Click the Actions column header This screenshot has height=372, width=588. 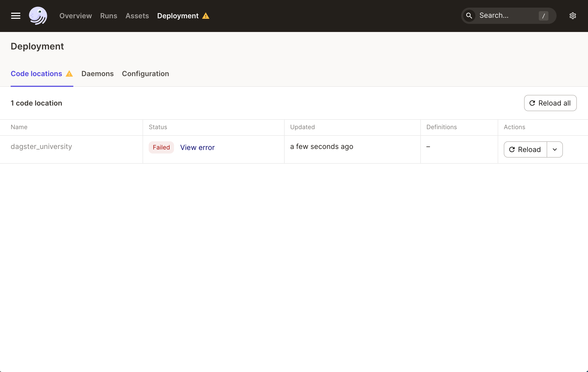(x=514, y=127)
